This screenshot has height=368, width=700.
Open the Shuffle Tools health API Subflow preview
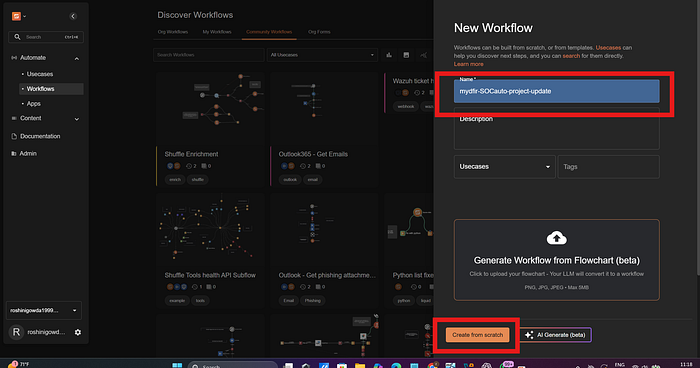tap(210, 230)
